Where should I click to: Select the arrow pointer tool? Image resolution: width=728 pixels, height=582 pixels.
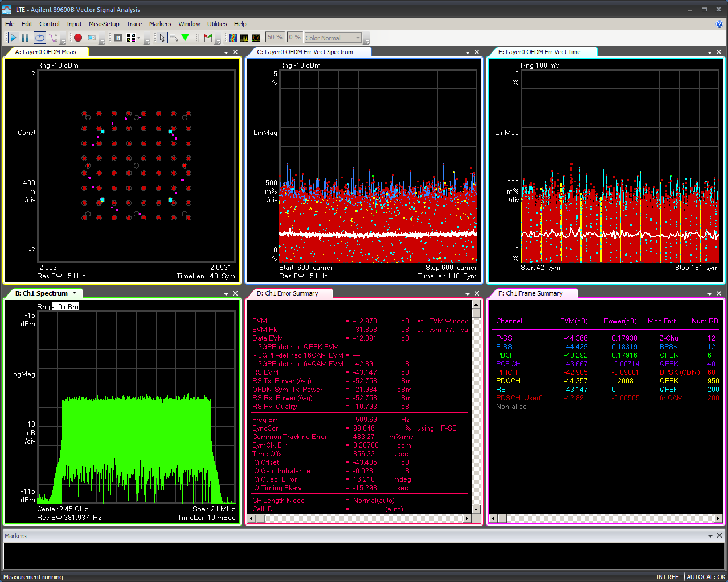point(162,38)
